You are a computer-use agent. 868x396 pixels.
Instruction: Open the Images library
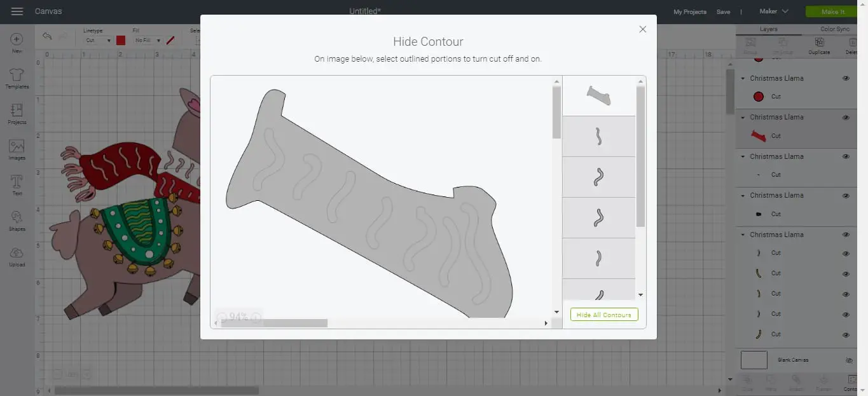click(x=17, y=150)
